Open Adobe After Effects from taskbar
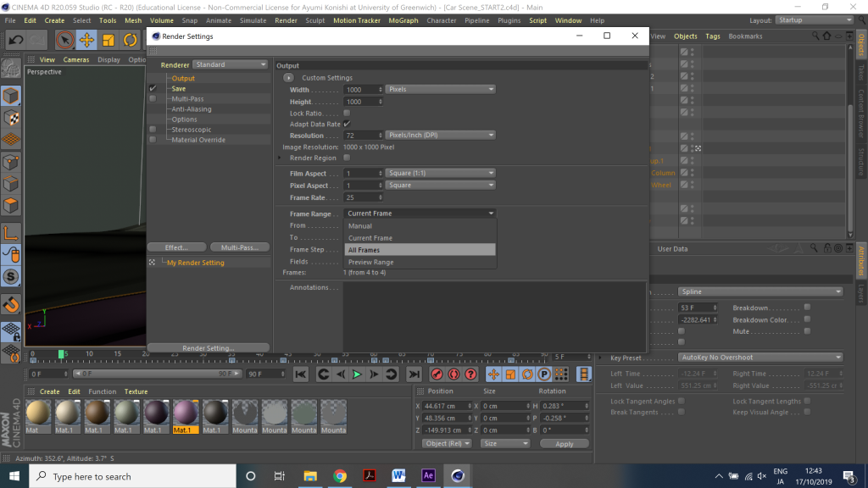The image size is (868, 488). pyautogui.click(x=428, y=476)
